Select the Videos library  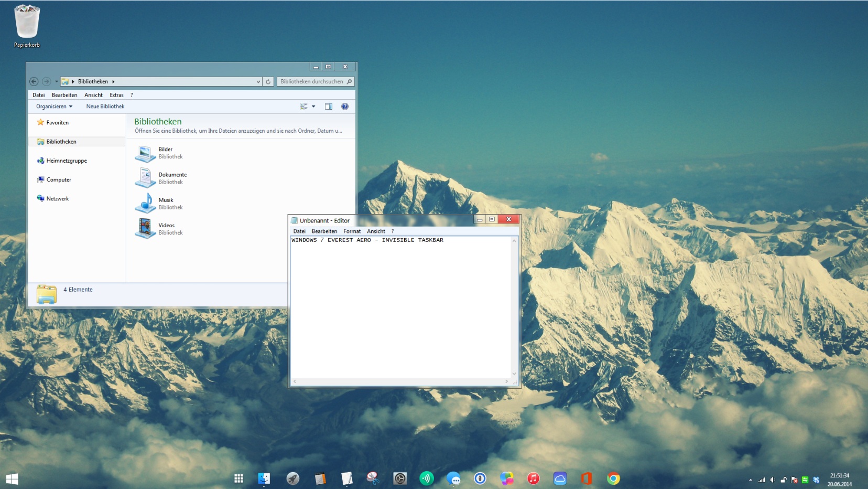[159, 229]
